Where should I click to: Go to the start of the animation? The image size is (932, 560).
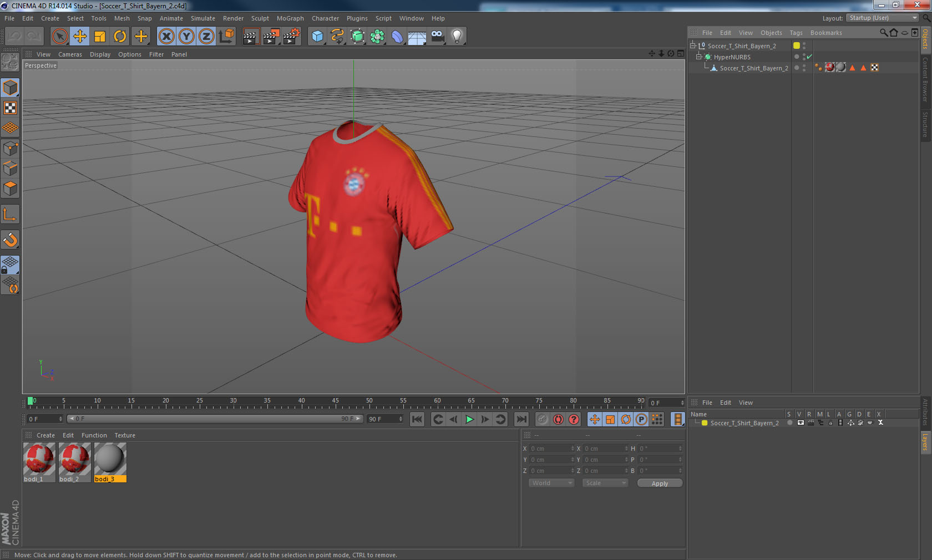coord(417,419)
